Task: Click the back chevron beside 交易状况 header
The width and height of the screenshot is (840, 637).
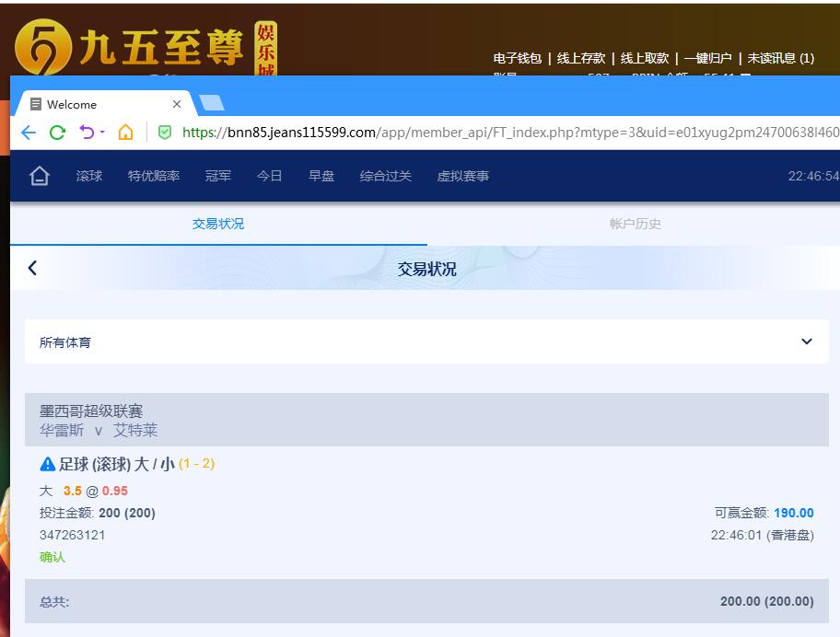Action: (x=32, y=268)
